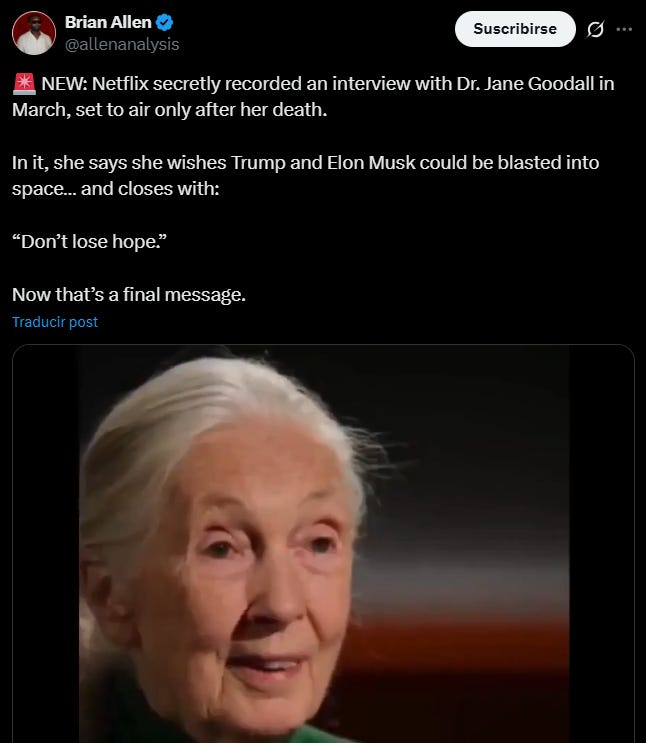The height and width of the screenshot is (743, 646).
Task: Play the Jane Goodall video
Action: [x=323, y=544]
